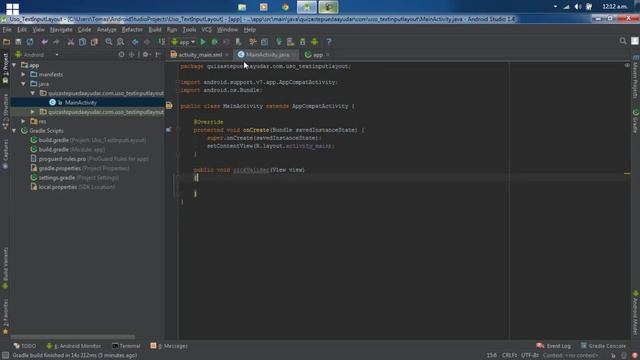Open the Android project view dropdown
The width and height of the screenshot is (640, 360).
tap(37, 54)
